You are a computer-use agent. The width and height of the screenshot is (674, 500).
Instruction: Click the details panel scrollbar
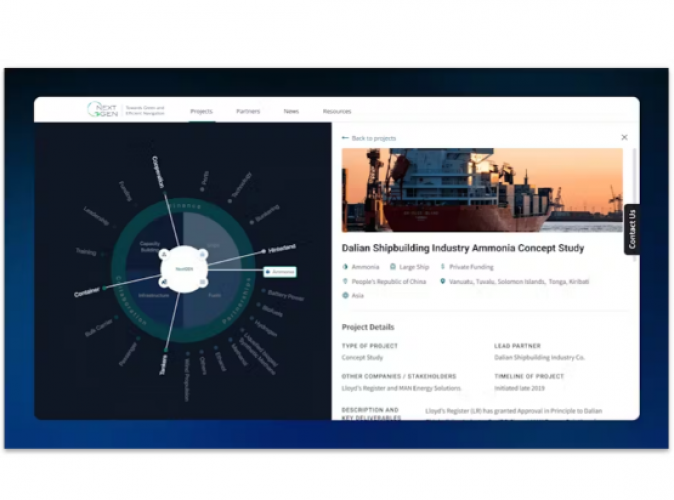point(634,204)
